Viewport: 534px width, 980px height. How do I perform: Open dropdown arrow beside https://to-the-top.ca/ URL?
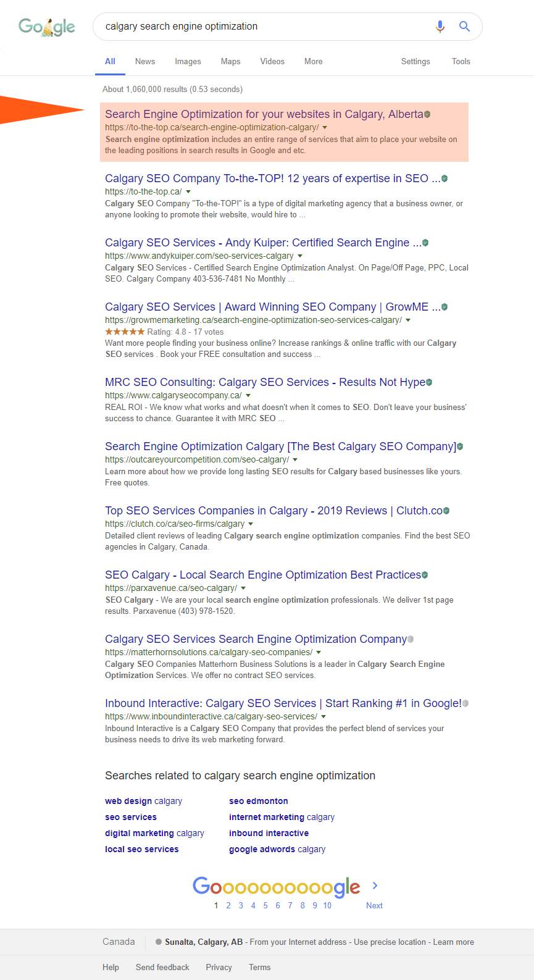click(x=188, y=192)
